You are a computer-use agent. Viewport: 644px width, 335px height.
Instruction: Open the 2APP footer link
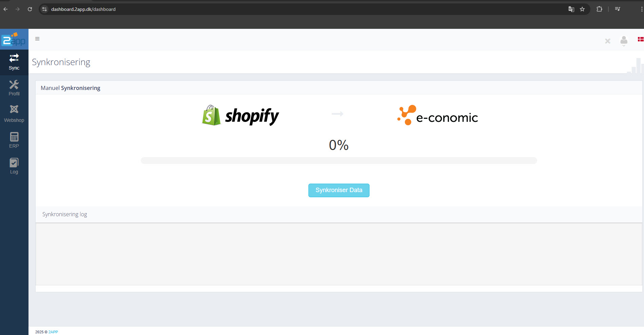tap(53, 332)
